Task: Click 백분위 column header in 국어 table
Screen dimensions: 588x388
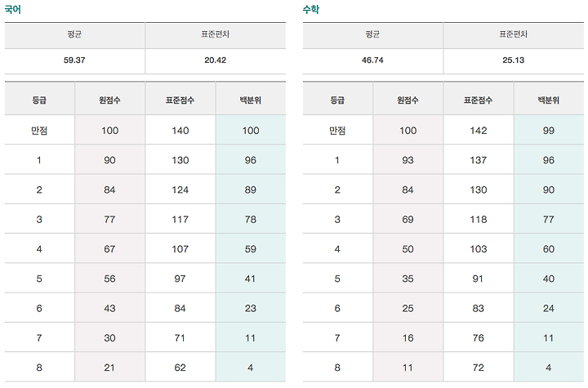Action: (251, 100)
